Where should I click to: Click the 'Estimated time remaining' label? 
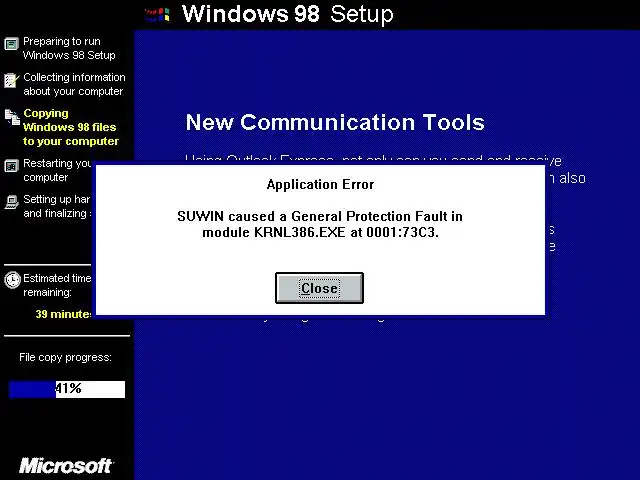click(x=57, y=285)
